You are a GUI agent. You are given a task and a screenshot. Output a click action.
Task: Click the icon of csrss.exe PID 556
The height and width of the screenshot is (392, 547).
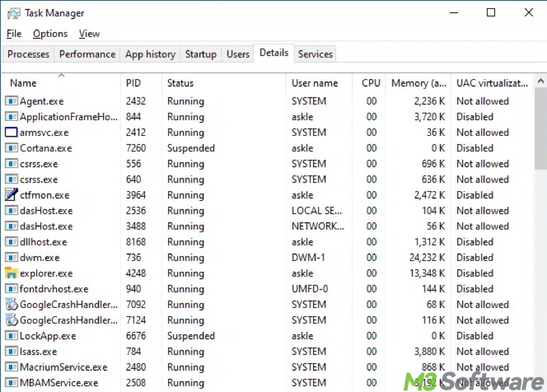[x=11, y=164]
